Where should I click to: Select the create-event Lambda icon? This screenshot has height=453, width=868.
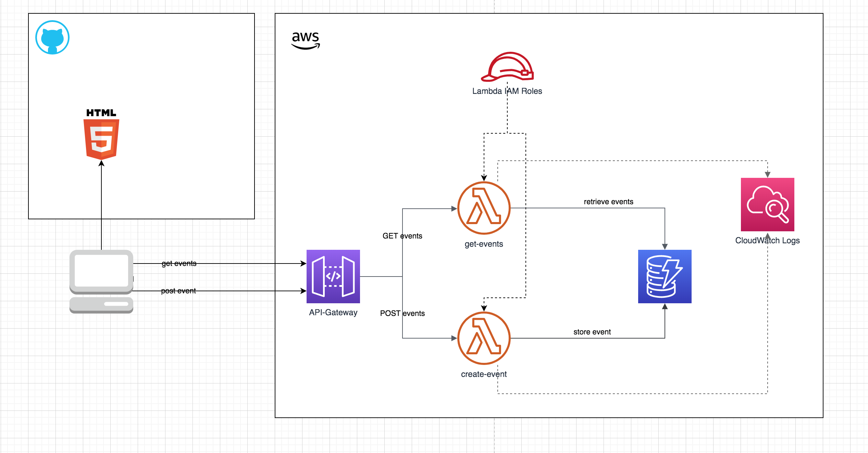(x=484, y=338)
